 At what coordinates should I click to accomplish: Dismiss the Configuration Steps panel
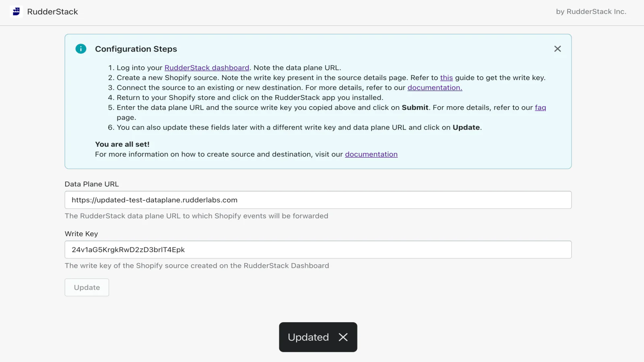[557, 49]
